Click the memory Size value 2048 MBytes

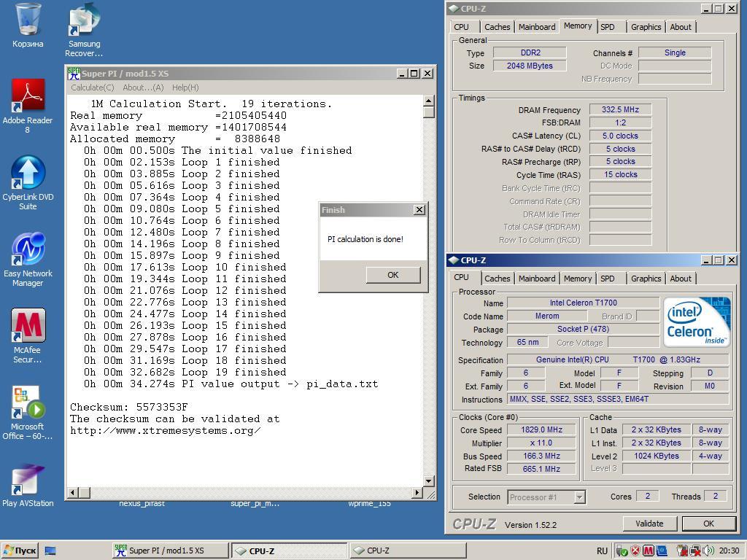tap(530, 66)
